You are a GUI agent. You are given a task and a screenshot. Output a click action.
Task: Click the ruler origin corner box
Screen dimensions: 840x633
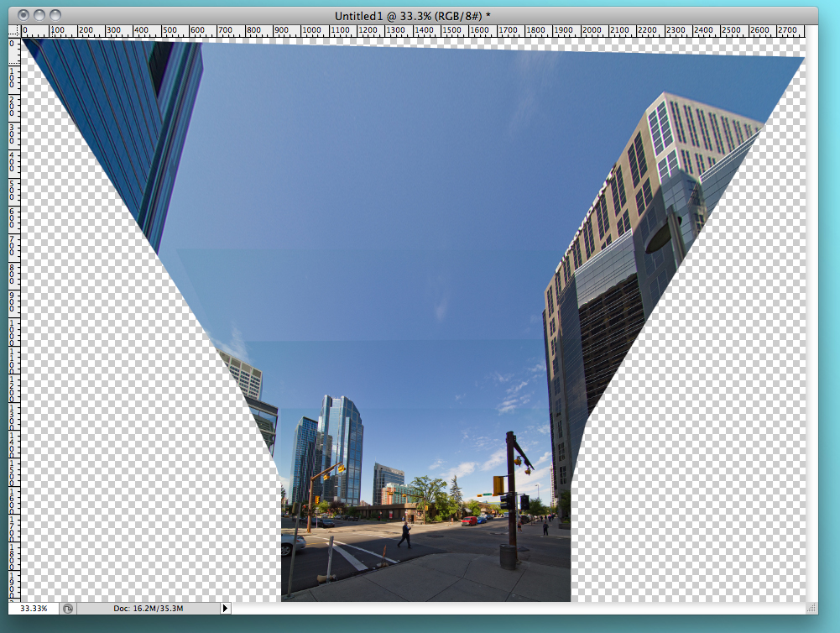click(14, 31)
